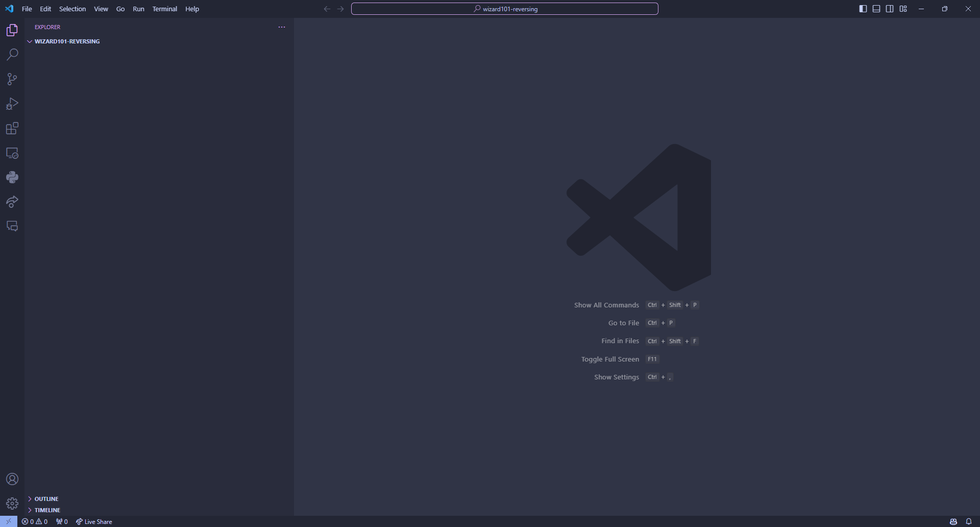The height and width of the screenshot is (527, 980).
Task: Open the Search view in activity bar
Action: [x=12, y=55]
